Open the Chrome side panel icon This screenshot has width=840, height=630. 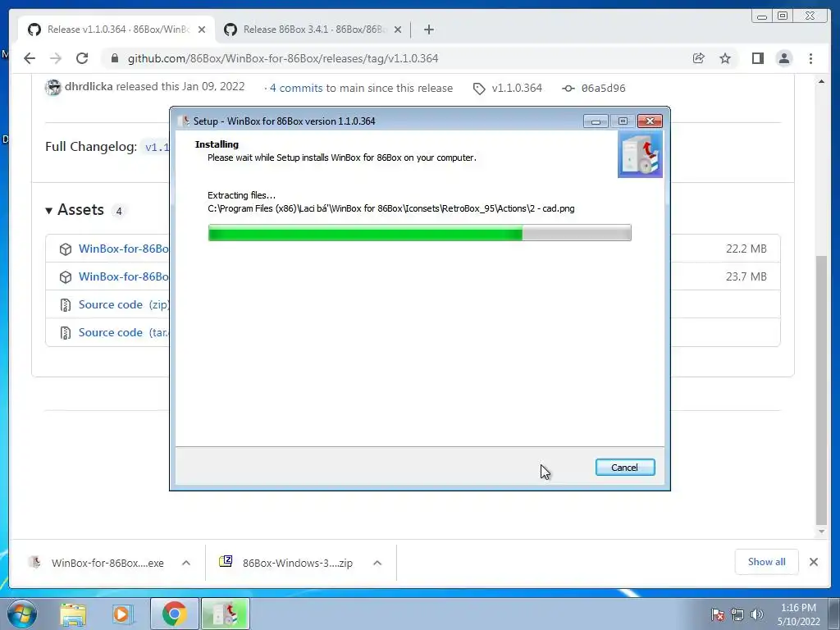tap(757, 58)
